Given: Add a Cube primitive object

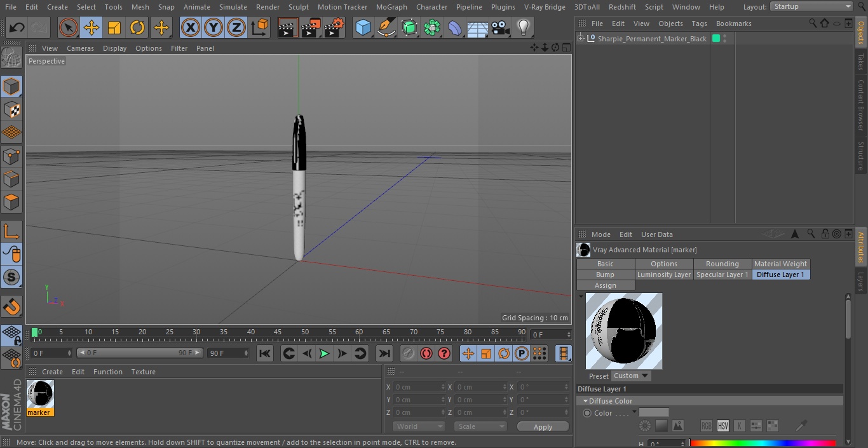Looking at the screenshot, I should coord(363,27).
